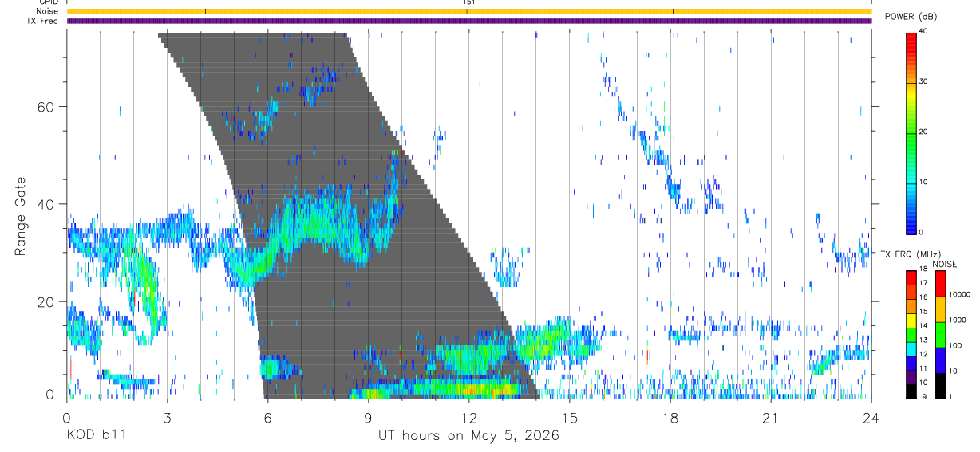Click the '1' label at the NOISE scale bottom

pyautogui.click(x=950, y=396)
